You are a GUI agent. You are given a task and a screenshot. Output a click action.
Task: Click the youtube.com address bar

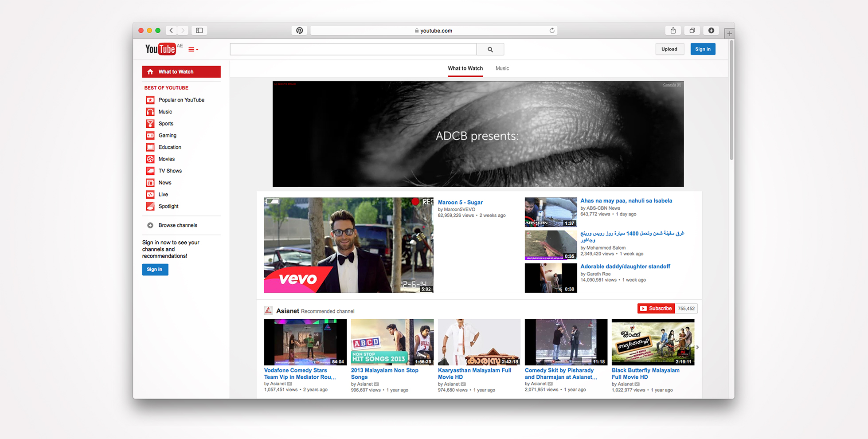point(434,31)
